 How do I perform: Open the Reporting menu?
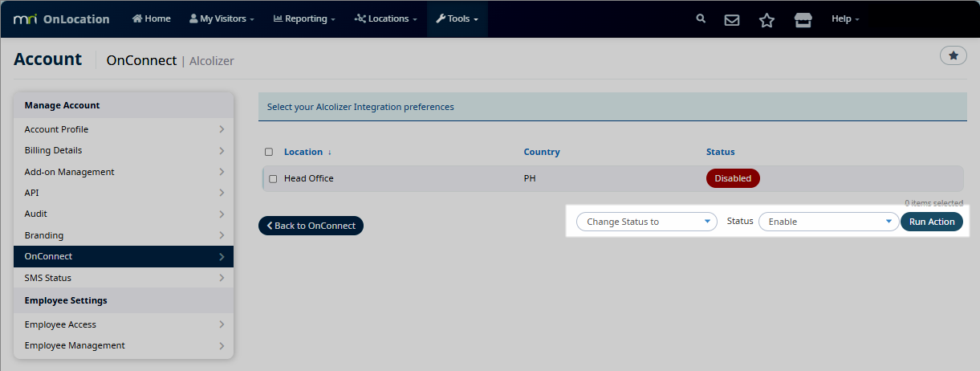click(304, 18)
